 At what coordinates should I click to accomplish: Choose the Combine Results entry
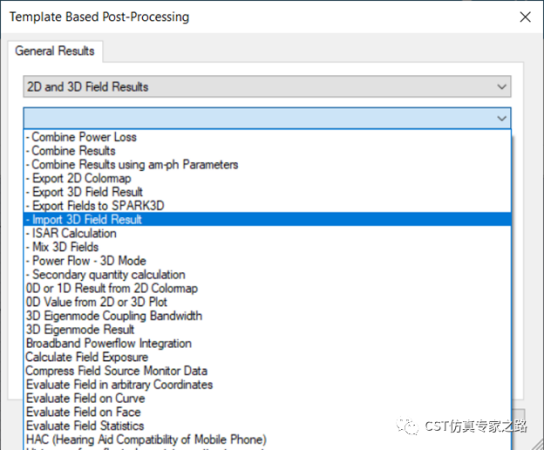(267, 151)
